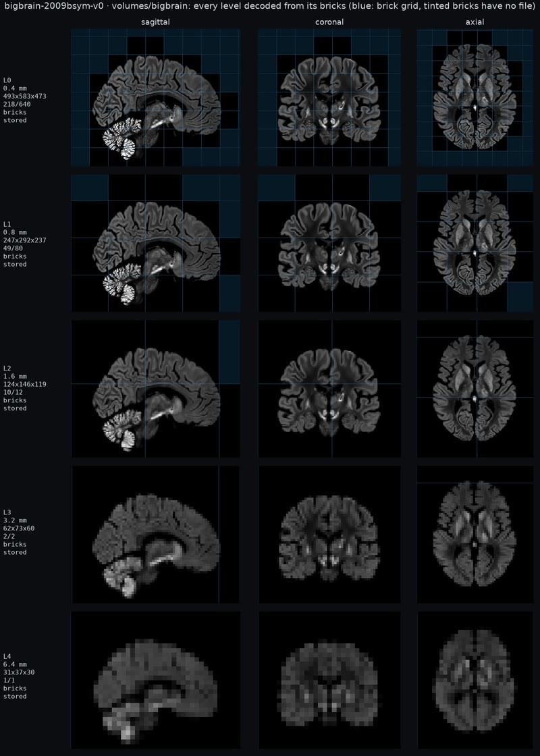Click the "49/80" brick count
This screenshot has width=540, height=756.
[x=13, y=248]
